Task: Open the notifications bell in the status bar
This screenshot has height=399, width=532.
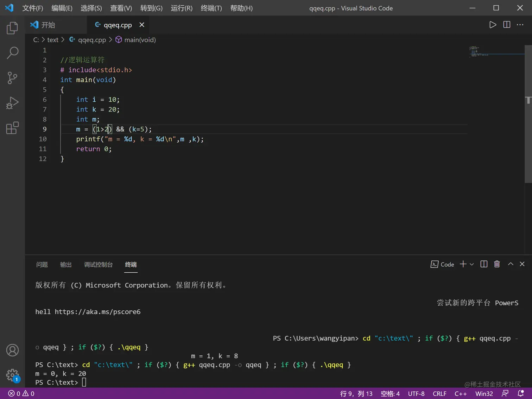Action: coord(521,393)
